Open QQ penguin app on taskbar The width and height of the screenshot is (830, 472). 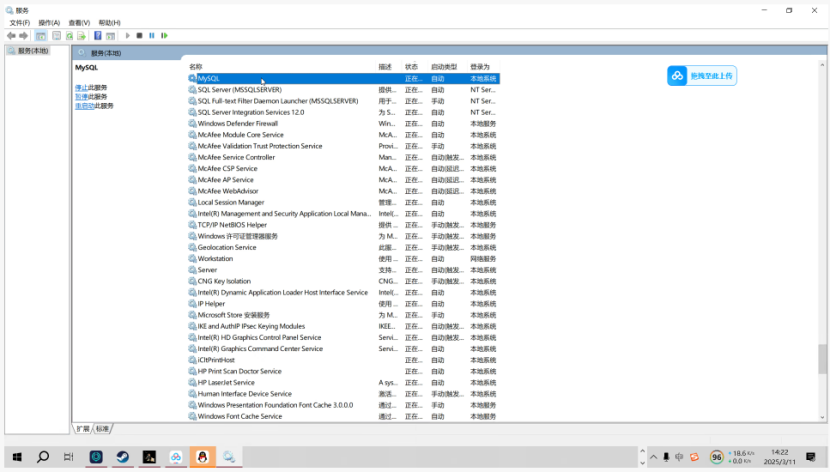click(x=202, y=457)
